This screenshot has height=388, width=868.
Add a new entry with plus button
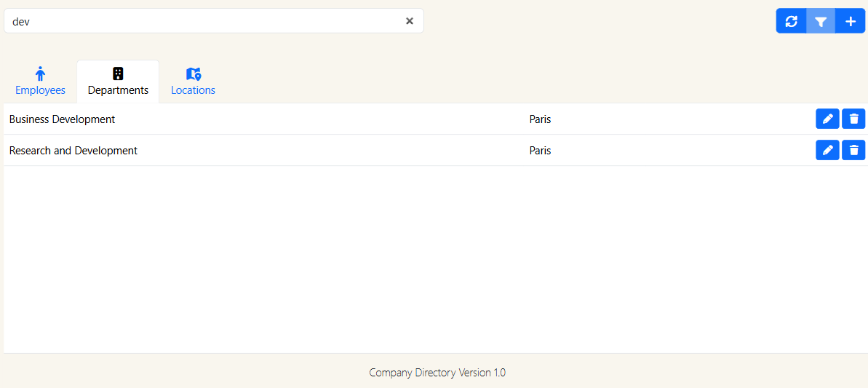click(x=851, y=21)
